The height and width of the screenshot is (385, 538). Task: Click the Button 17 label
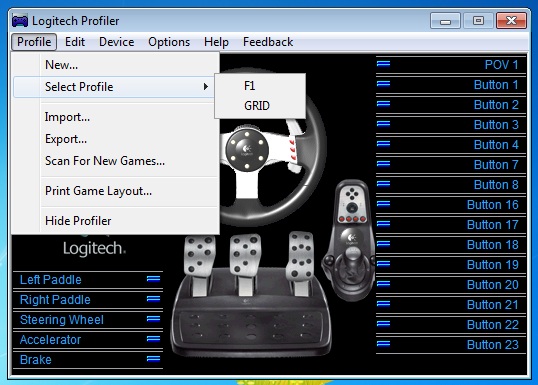pos(492,224)
